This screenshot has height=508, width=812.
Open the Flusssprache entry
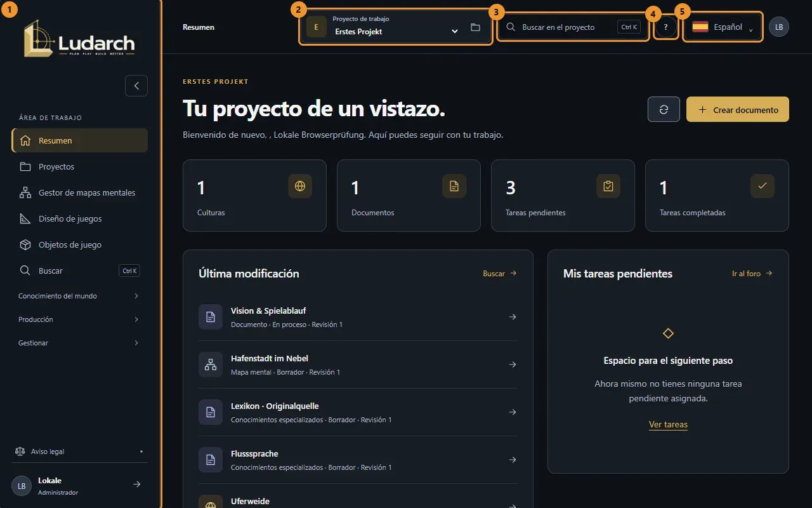pos(358,460)
